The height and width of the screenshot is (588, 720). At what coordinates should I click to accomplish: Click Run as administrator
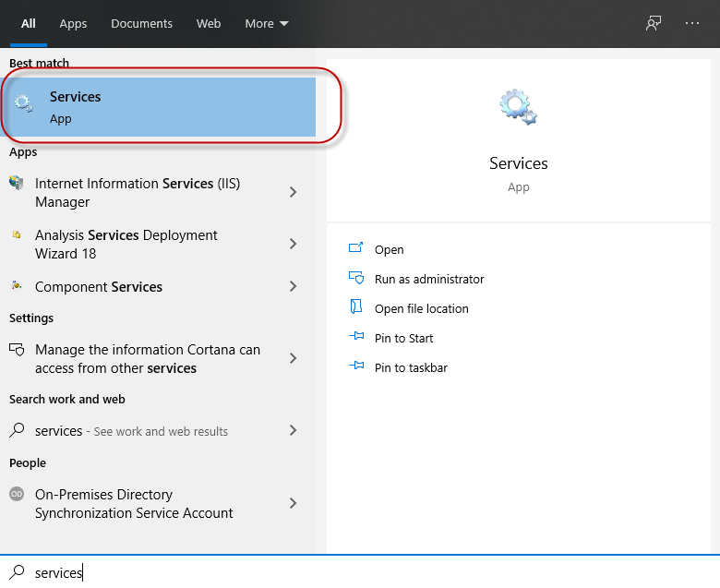point(428,279)
